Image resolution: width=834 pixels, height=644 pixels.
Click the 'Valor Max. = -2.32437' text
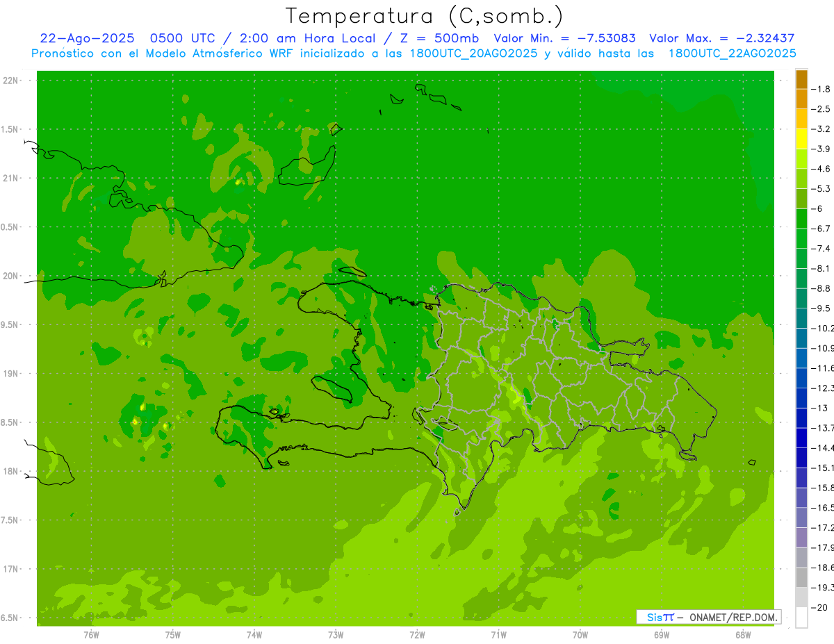click(722, 39)
